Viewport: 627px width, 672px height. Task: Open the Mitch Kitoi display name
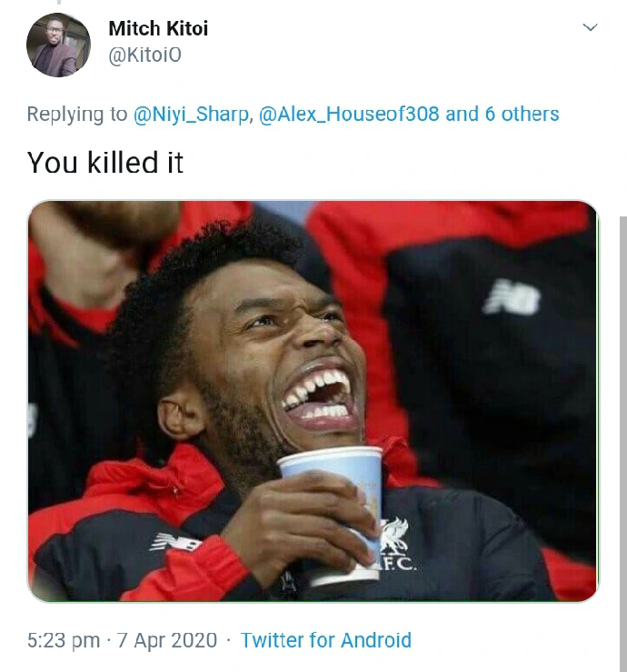(158, 28)
